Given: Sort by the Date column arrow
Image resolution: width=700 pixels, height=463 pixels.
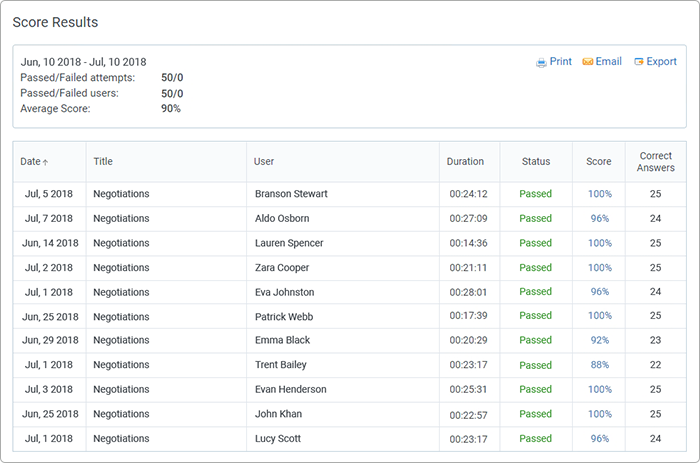Looking at the screenshot, I should click(46, 162).
